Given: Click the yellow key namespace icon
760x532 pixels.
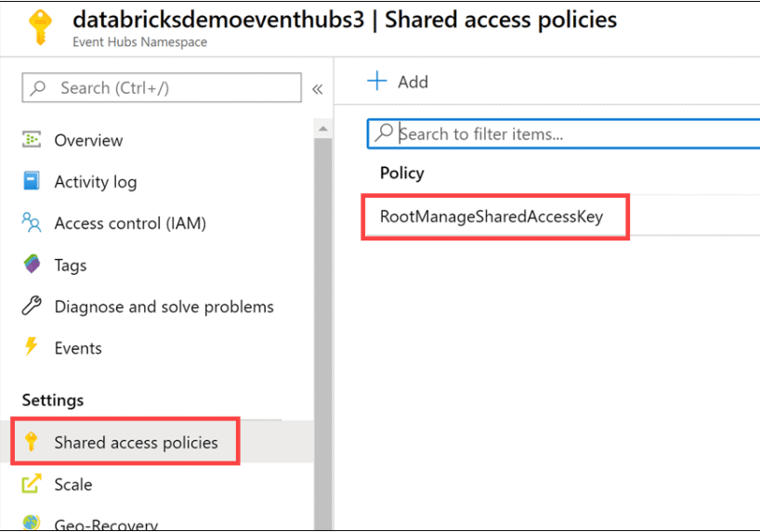Looking at the screenshot, I should [x=41, y=28].
